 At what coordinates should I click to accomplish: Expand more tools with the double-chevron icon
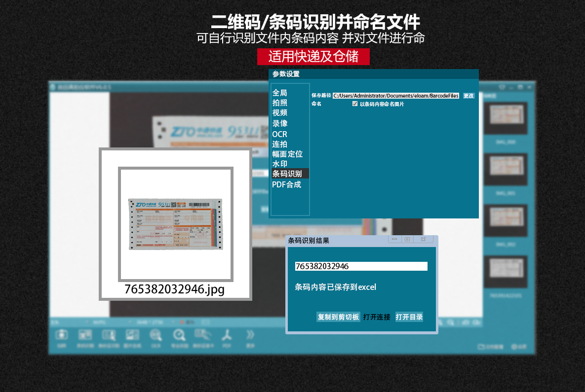point(250,335)
